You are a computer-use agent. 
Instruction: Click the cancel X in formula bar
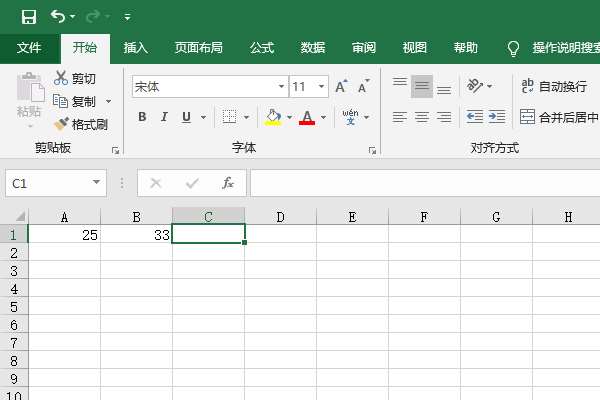coord(156,183)
